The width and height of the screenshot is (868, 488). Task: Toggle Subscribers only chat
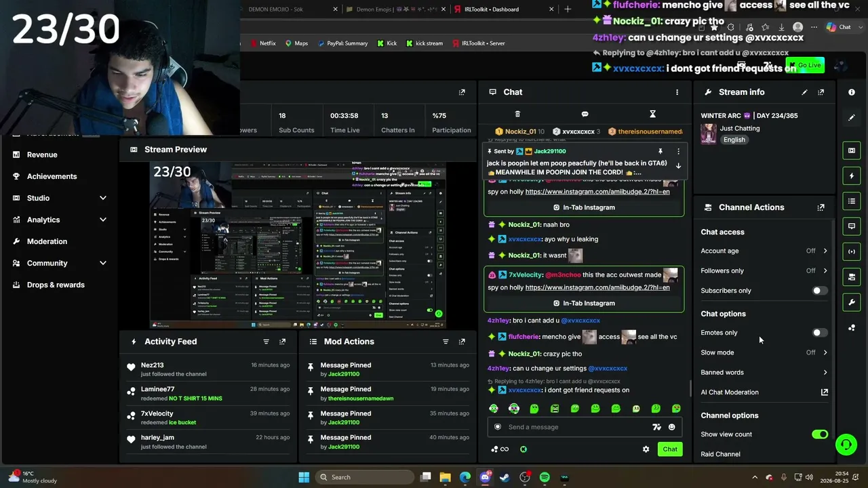click(x=820, y=291)
